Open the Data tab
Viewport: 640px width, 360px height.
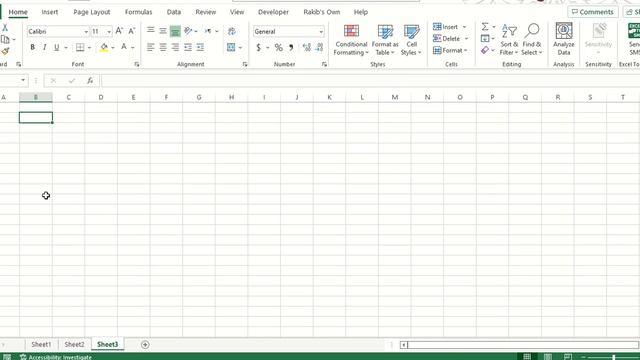pos(174,12)
